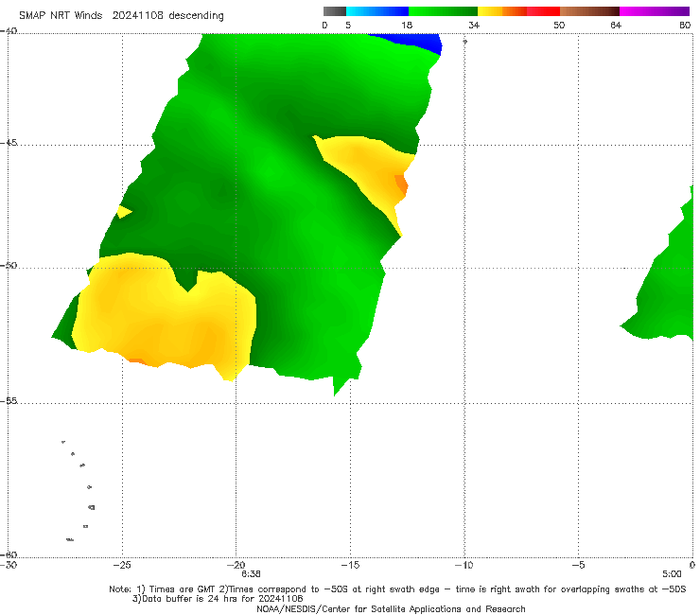This screenshot has width=700, height=615.
Task: Click the green segment of the color bar
Action: 443,11
